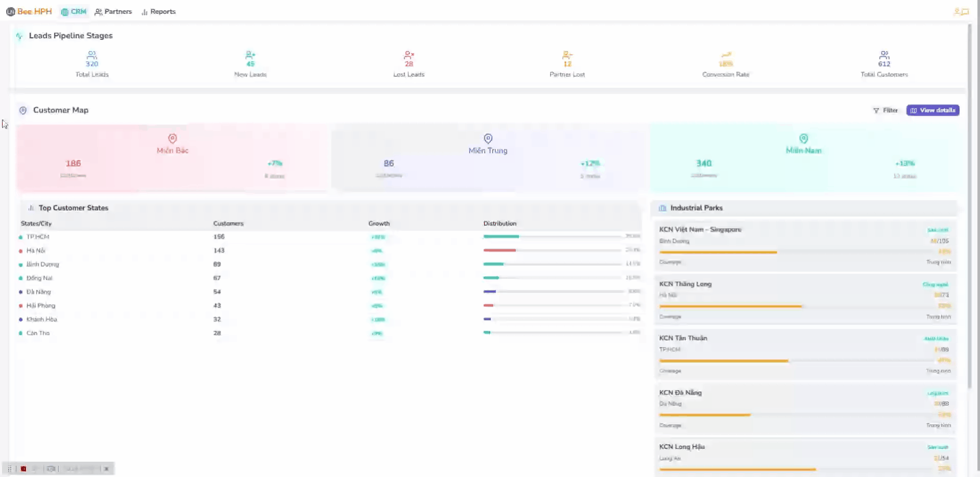
Task: Open the Filter dropdown in Customer Map
Action: click(x=886, y=110)
